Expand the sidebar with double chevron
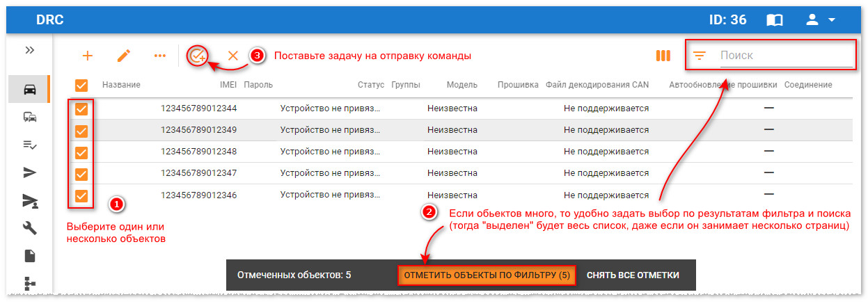This screenshot has width=868, height=306. (x=30, y=50)
